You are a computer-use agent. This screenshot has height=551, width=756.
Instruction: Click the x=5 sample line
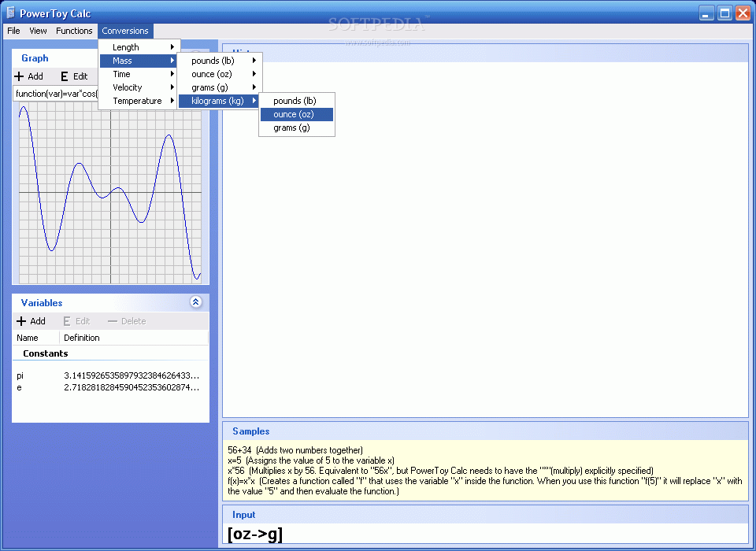pyautogui.click(x=311, y=460)
